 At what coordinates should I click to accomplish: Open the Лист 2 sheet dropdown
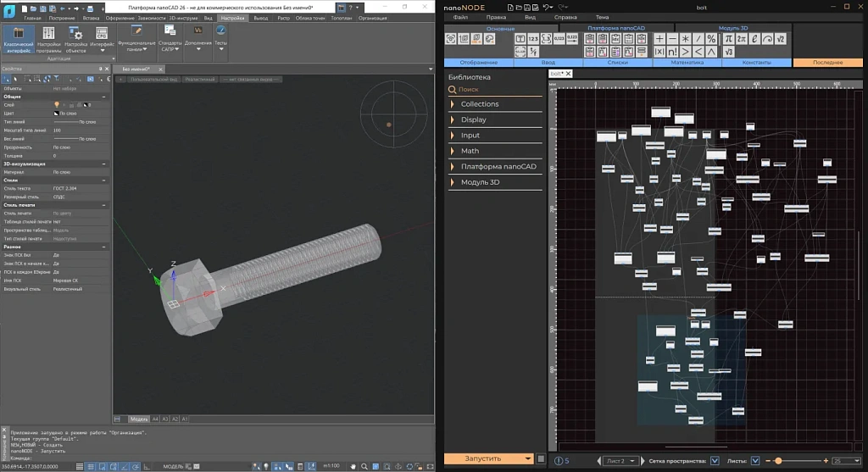(620, 460)
